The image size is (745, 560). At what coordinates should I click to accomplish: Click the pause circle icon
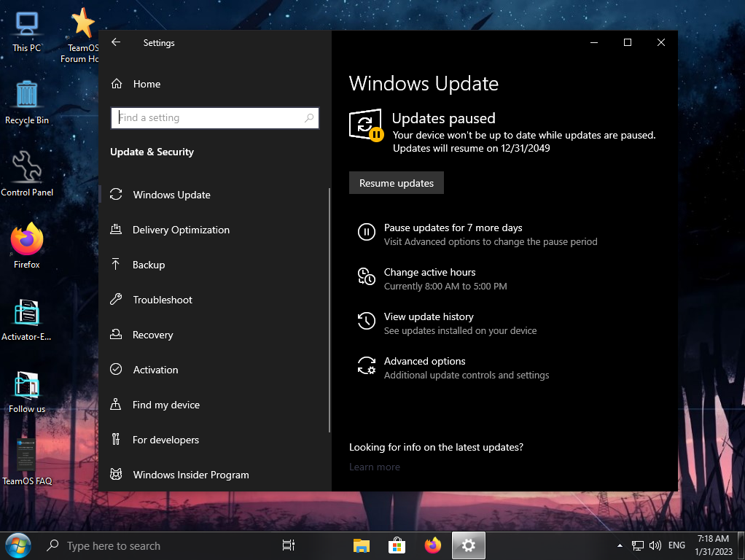click(x=367, y=232)
